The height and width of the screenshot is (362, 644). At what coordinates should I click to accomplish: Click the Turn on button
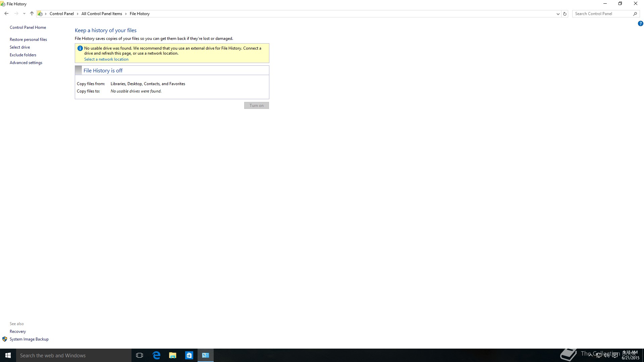click(x=257, y=106)
